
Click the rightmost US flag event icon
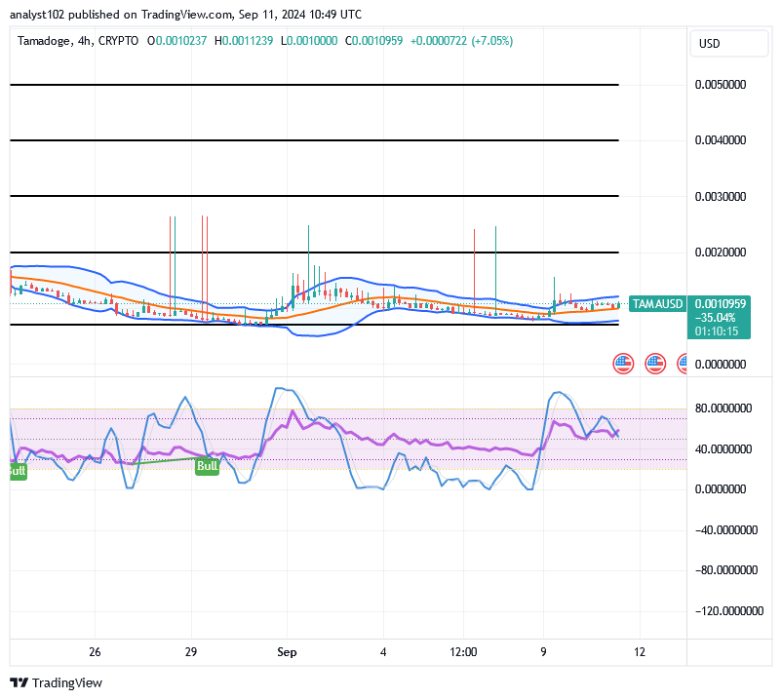tap(684, 363)
